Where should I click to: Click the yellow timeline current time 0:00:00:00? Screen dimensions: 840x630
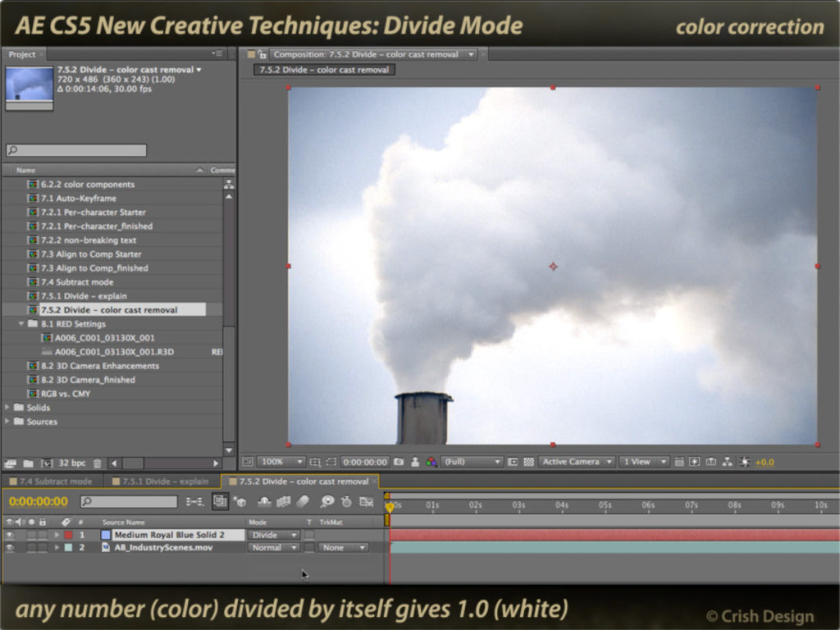pos(39,501)
